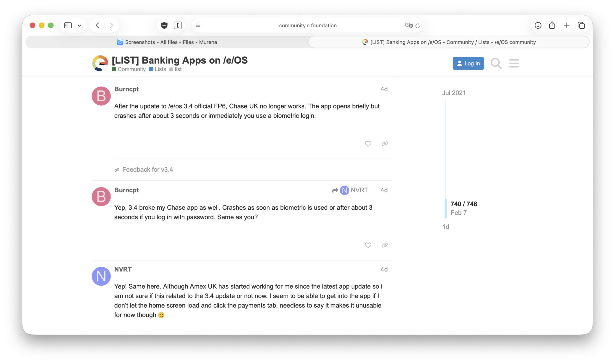Screen dimensions: 615x364
Task: Open tab overview icon
Action: coord(581,25)
